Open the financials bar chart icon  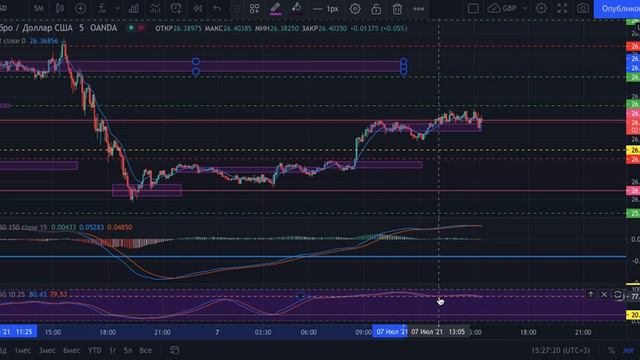pos(133,8)
